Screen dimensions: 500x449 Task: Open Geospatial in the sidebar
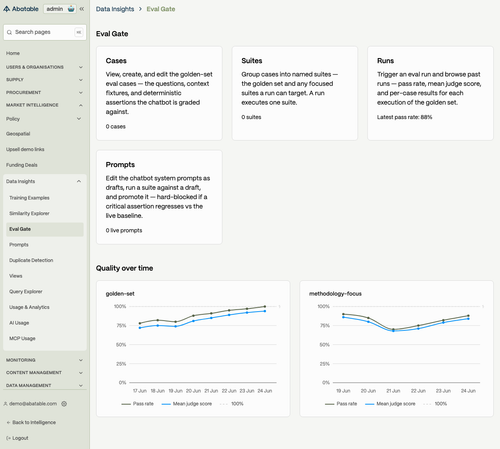pos(18,134)
